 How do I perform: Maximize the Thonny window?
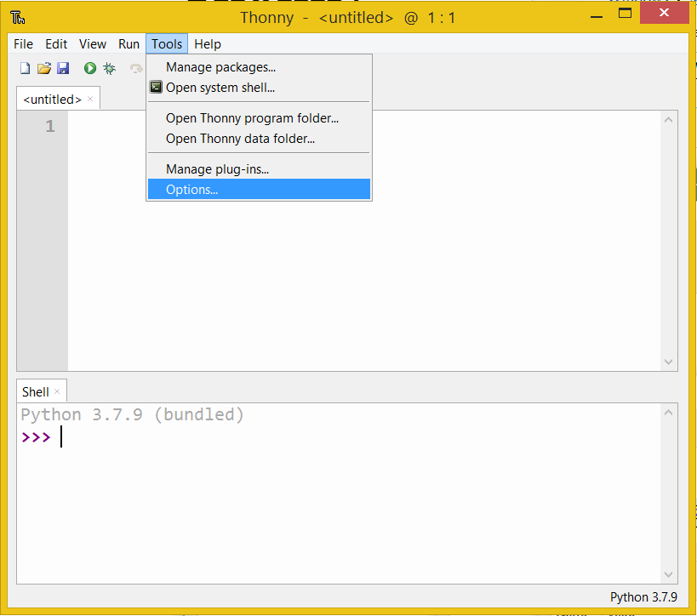click(x=625, y=14)
